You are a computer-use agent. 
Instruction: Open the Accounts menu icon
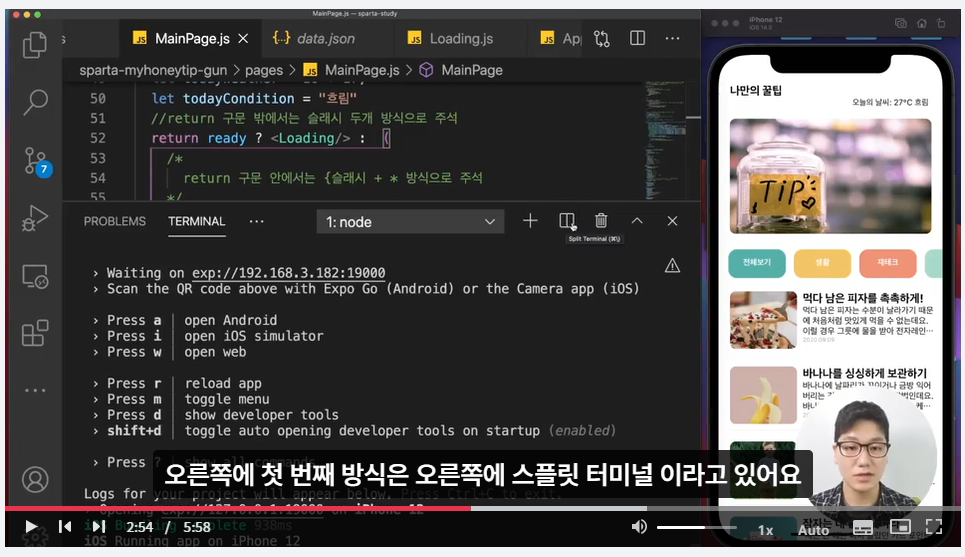click(35, 479)
